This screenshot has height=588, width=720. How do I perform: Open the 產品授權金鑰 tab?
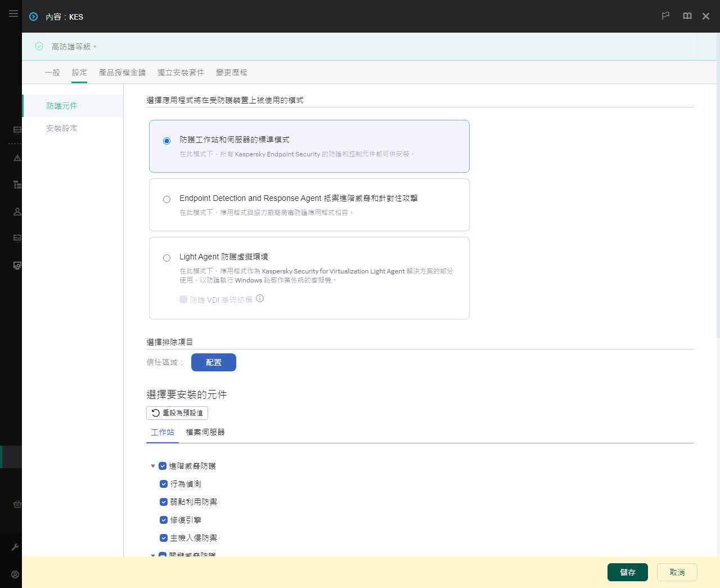(123, 72)
